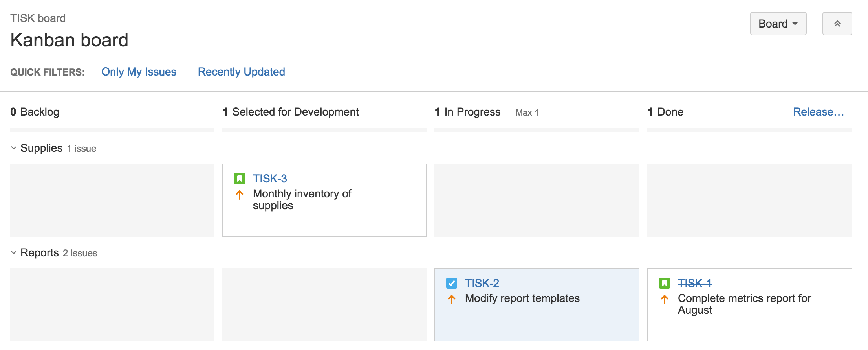Click the TISK board breadcrumb

tap(38, 18)
